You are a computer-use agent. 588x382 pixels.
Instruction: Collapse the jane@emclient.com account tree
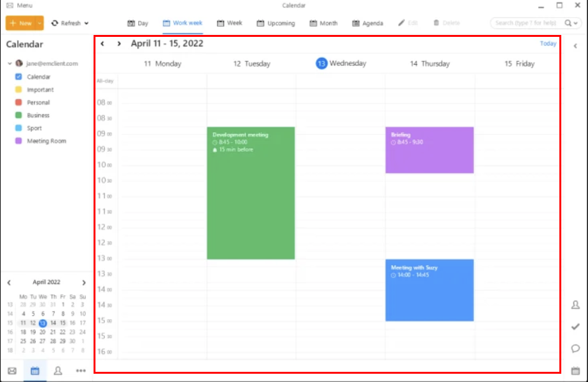(10, 64)
